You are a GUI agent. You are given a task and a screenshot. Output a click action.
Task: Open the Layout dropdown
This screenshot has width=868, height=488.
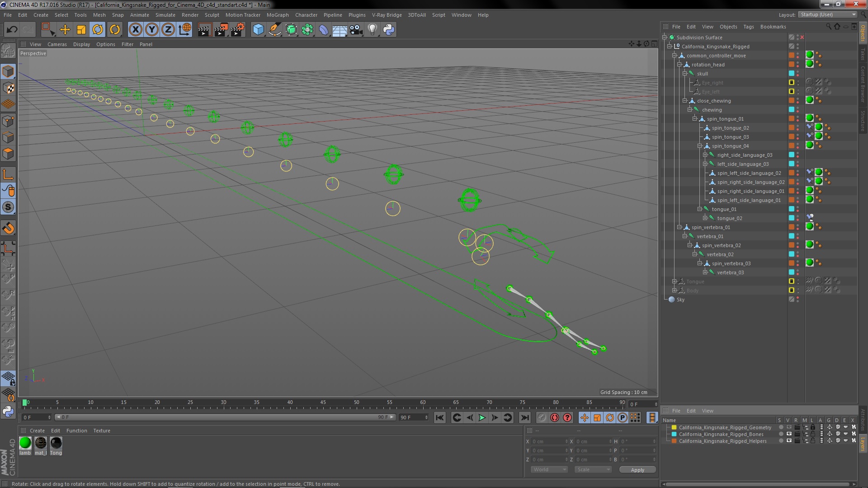[827, 14]
